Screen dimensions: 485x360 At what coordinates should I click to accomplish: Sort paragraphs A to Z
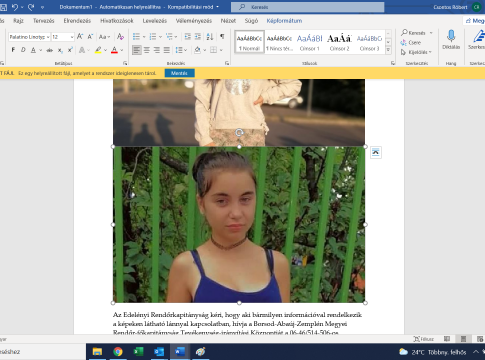(x=210, y=37)
